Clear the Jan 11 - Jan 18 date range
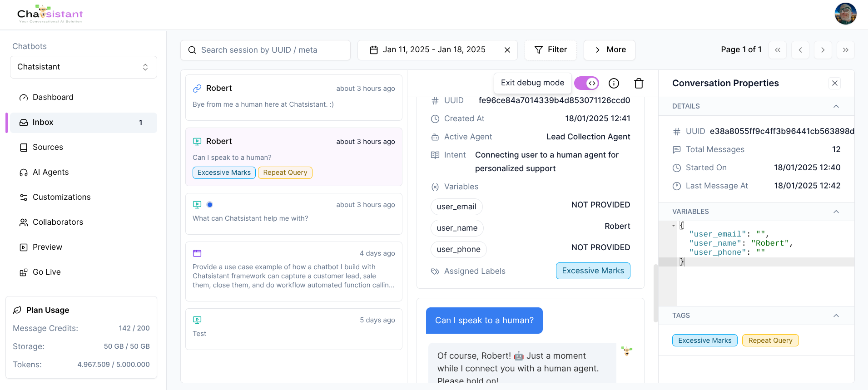This screenshot has height=390, width=868. pos(507,50)
